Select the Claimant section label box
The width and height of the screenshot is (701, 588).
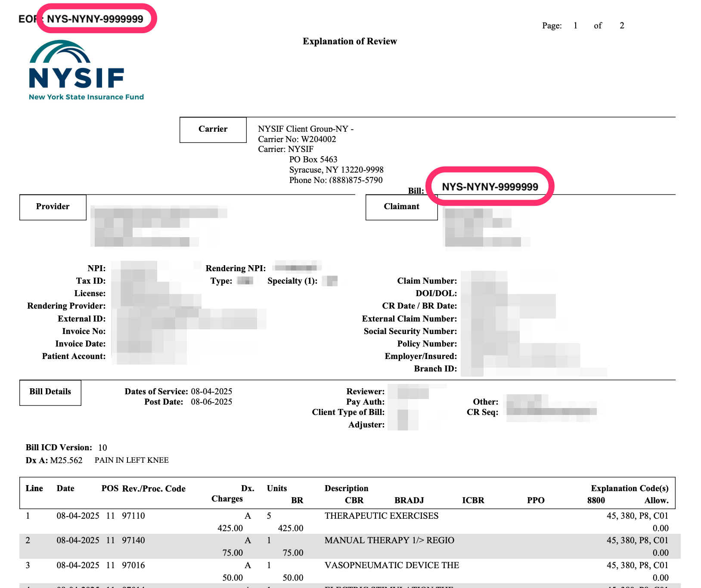(401, 207)
